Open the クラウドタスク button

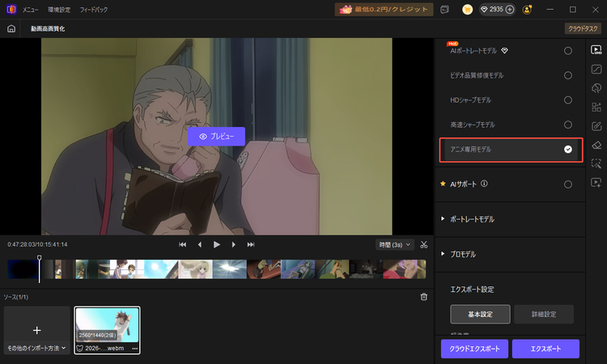(x=583, y=28)
